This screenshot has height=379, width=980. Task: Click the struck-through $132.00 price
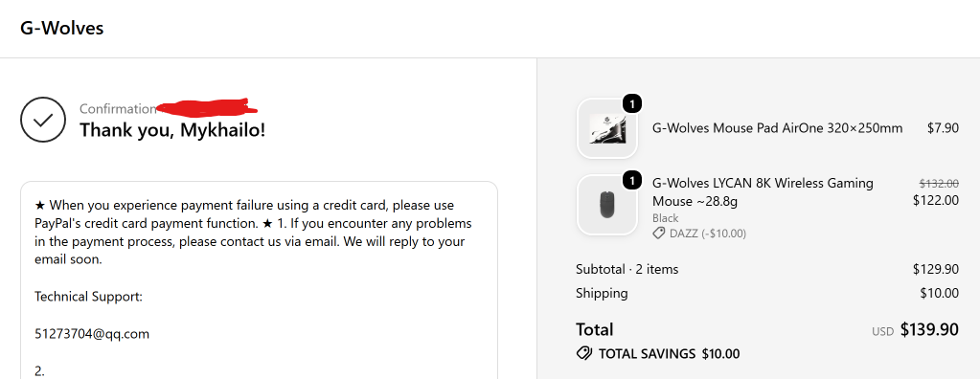tap(939, 183)
